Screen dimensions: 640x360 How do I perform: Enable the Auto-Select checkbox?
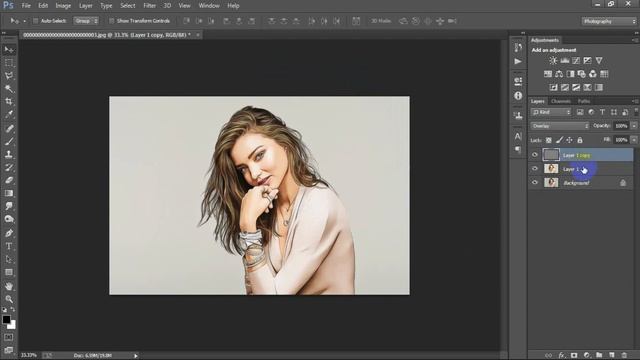(36, 21)
